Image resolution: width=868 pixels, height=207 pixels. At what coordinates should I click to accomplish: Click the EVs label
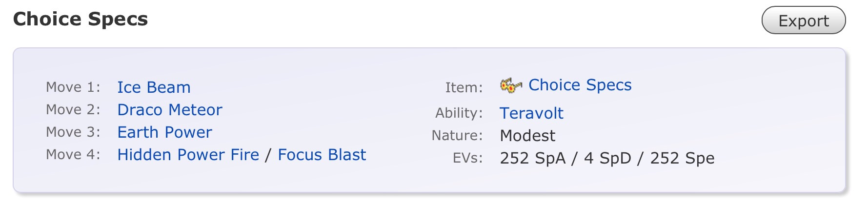click(467, 158)
